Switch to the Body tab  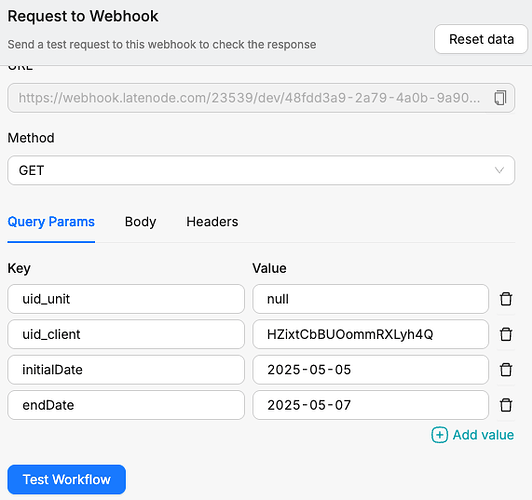140,222
